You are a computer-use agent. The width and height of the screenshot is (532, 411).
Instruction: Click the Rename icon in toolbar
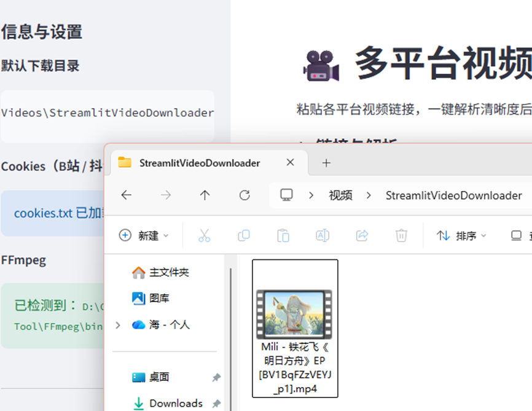click(x=323, y=236)
